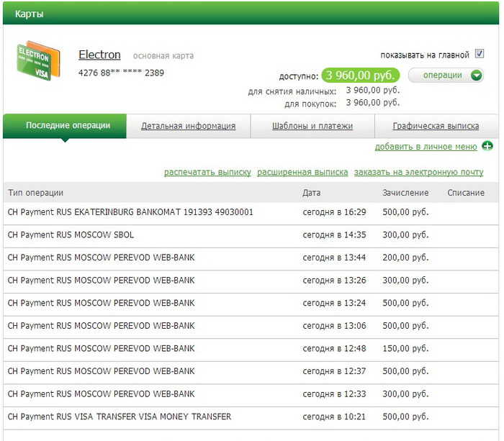The width and height of the screenshot is (504, 441).
Task: Select the Последние операции tab
Action: [x=68, y=126]
